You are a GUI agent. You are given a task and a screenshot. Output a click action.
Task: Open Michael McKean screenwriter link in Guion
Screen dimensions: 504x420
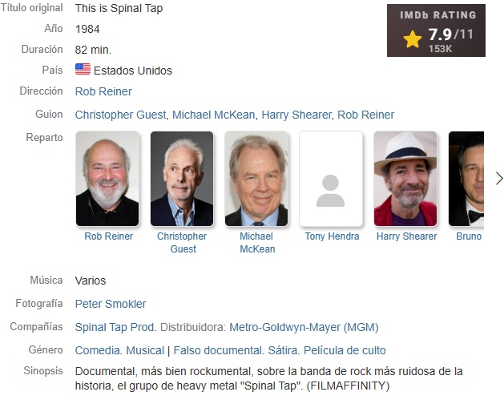pos(214,115)
